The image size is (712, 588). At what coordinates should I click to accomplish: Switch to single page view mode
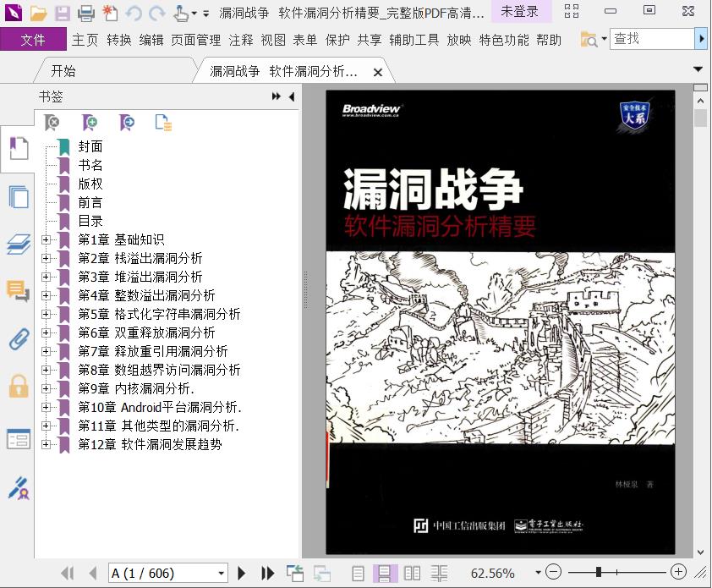click(x=358, y=574)
